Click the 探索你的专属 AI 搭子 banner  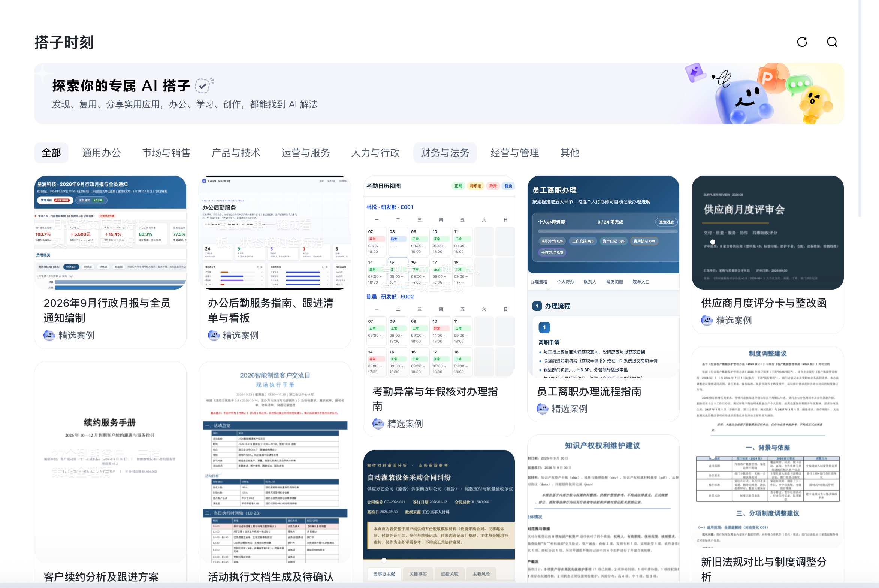coord(439,93)
